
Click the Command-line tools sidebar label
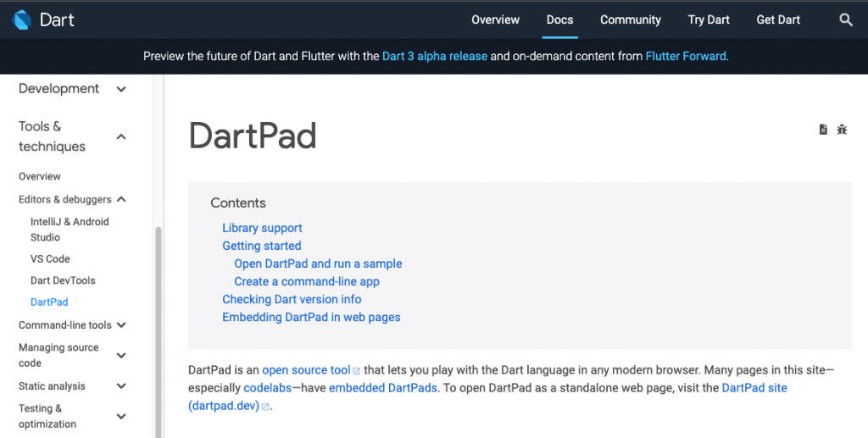[x=65, y=325]
